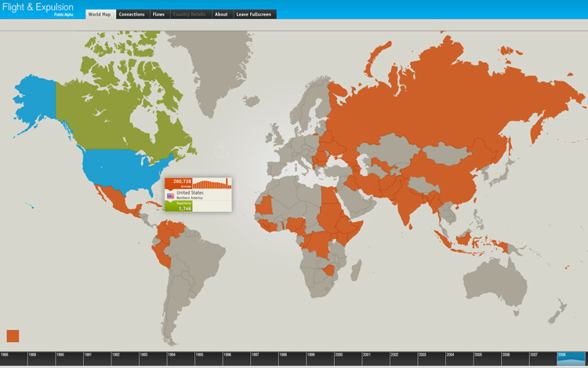This screenshot has height=368, width=588.
Task: Switch to the World Map tab
Action: 100,14
